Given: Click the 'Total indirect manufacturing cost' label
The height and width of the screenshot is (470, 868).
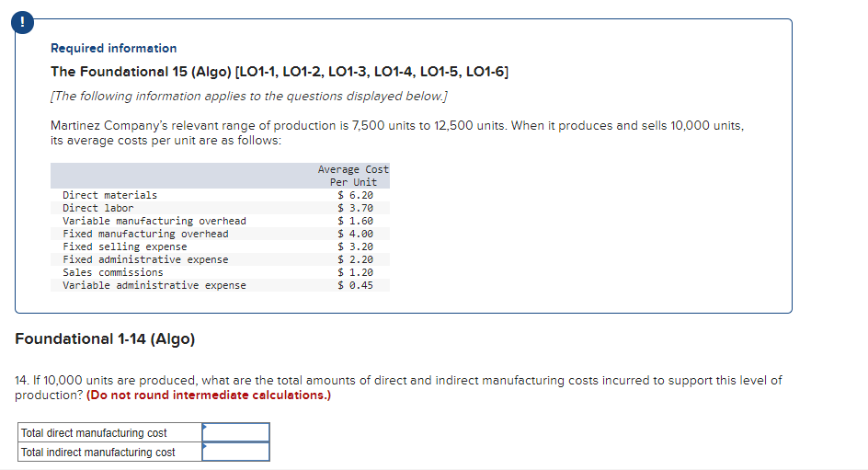Looking at the screenshot, I should click(x=98, y=453).
